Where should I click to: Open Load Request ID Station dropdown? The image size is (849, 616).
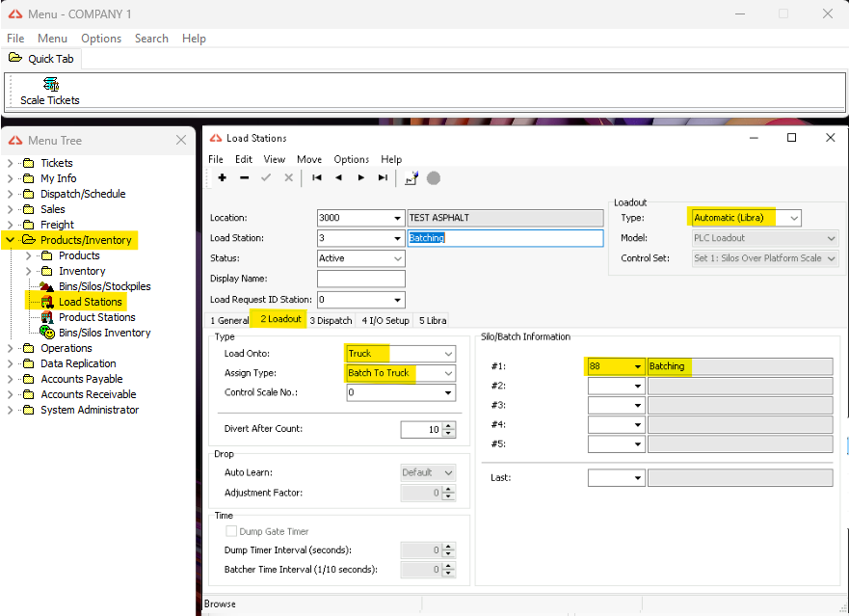point(397,300)
